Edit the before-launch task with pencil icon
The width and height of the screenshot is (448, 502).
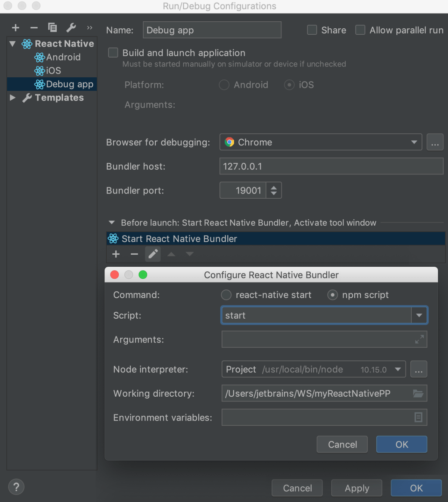pyautogui.click(x=153, y=254)
